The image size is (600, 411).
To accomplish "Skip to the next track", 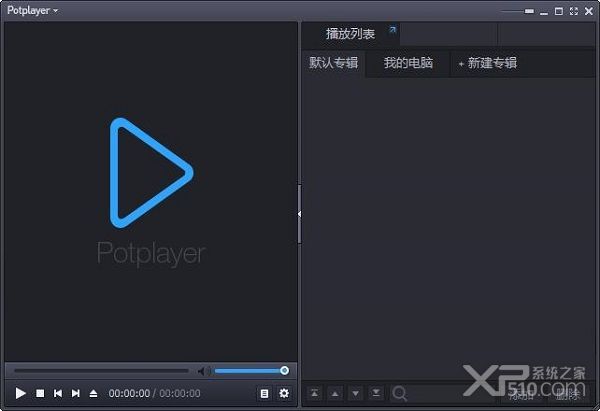I will click(75, 393).
